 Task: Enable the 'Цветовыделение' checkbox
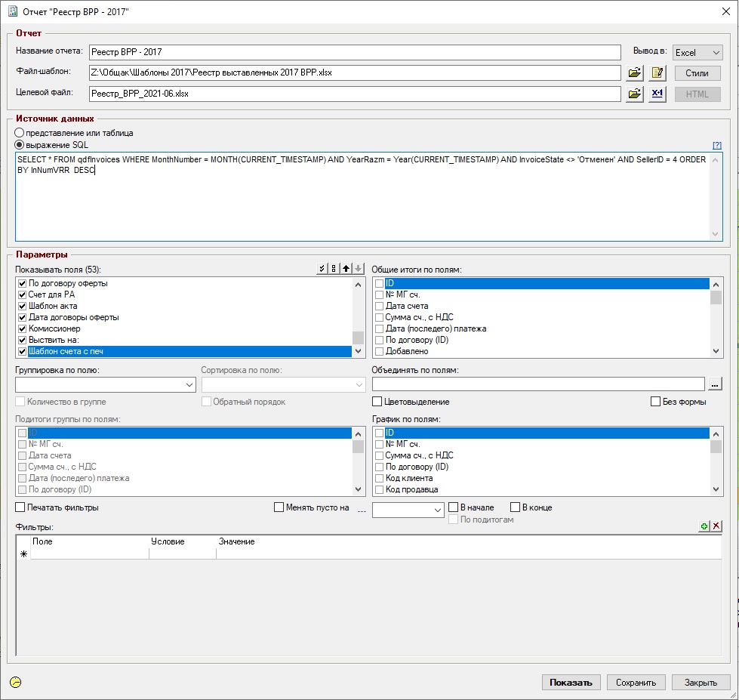coord(378,402)
